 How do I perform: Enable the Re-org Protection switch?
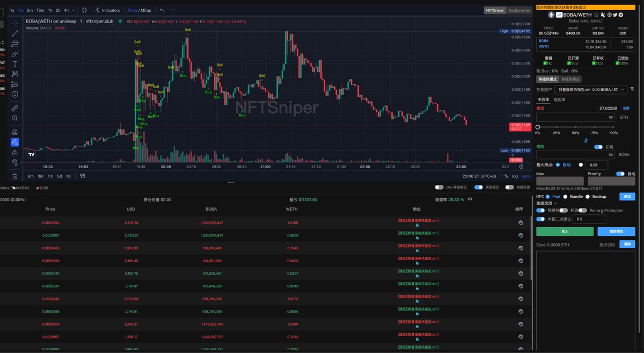pos(583,211)
